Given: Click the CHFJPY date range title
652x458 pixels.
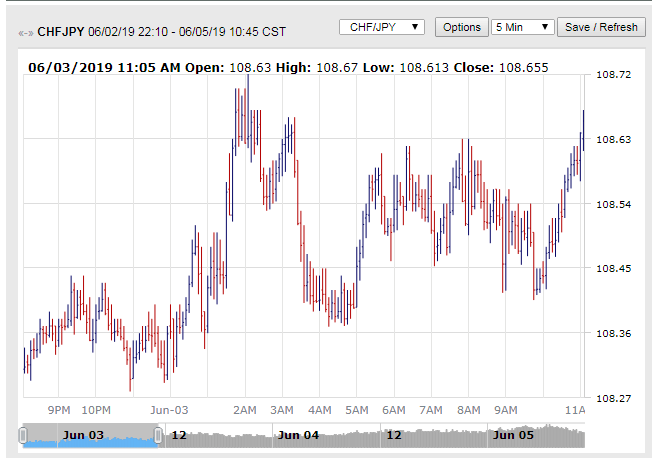Looking at the screenshot, I should click(x=161, y=32).
